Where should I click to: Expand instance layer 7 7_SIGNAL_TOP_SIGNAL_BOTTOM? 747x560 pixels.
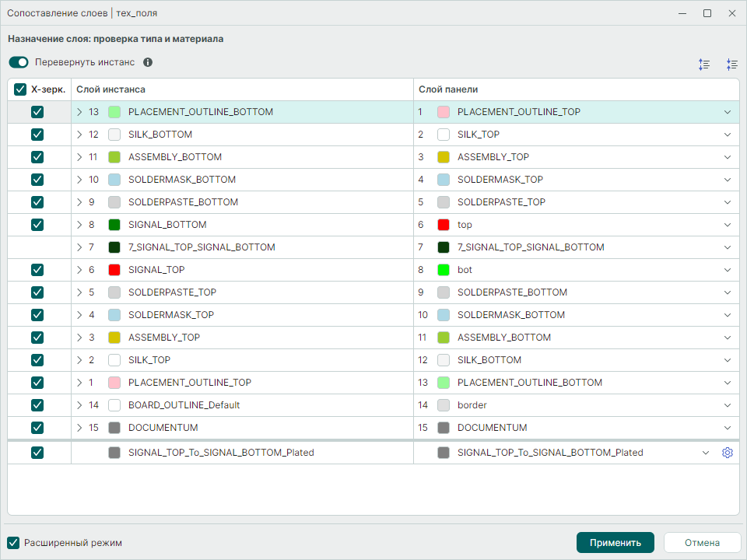[79, 247]
